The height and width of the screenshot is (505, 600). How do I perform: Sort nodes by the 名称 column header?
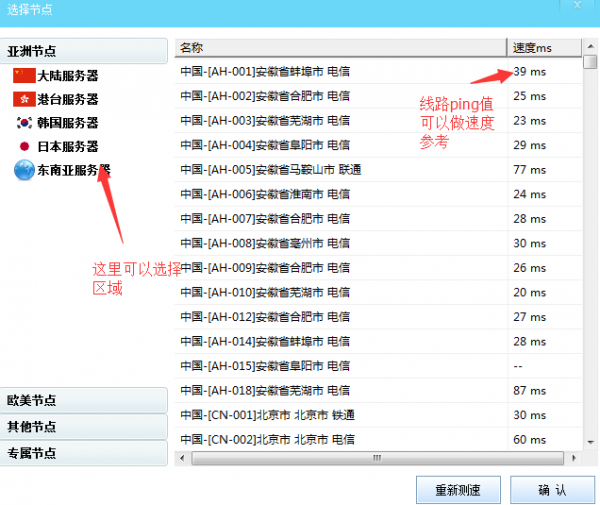pos(340,47)
